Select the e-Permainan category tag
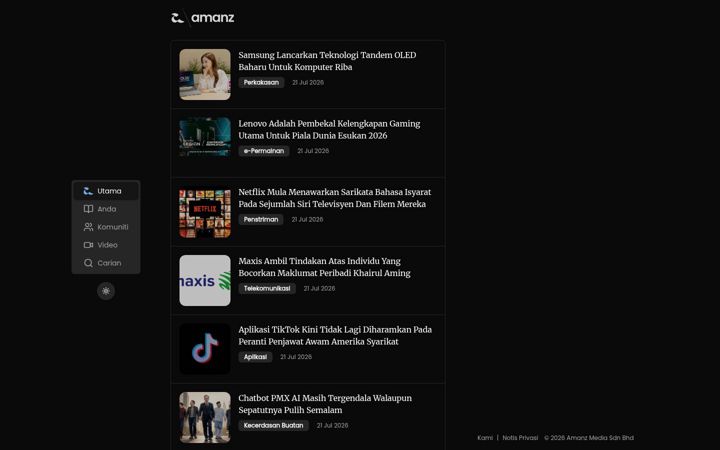The width and height of the screenshot is (720, 450). [264, 151]
